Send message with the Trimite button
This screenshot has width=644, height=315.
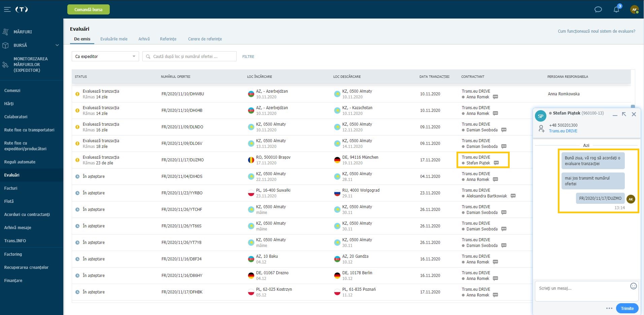point(627,308)
